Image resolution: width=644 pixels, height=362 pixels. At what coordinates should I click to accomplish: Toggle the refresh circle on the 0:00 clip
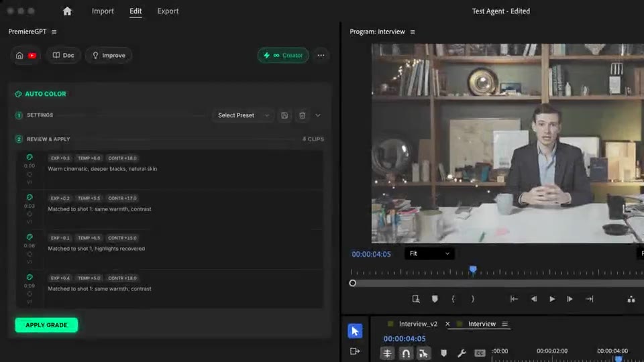(x=30, y=174)
